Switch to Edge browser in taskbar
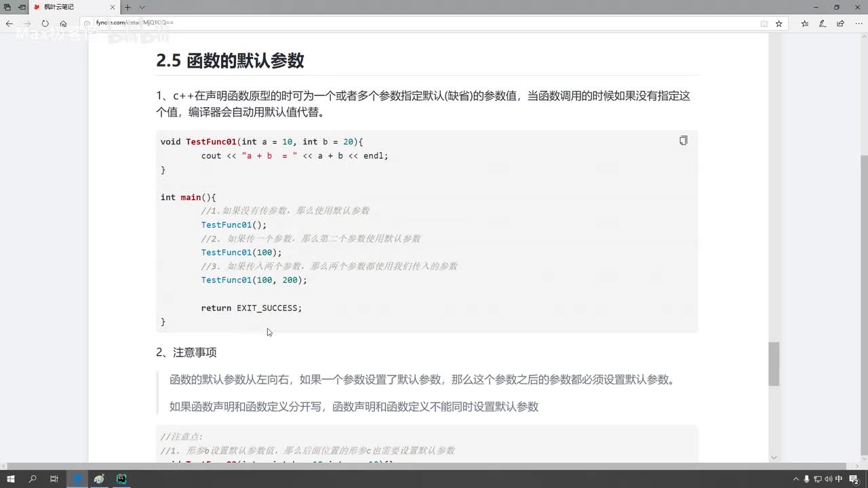This screenshot has width=868, height=488. pos(77,479)
